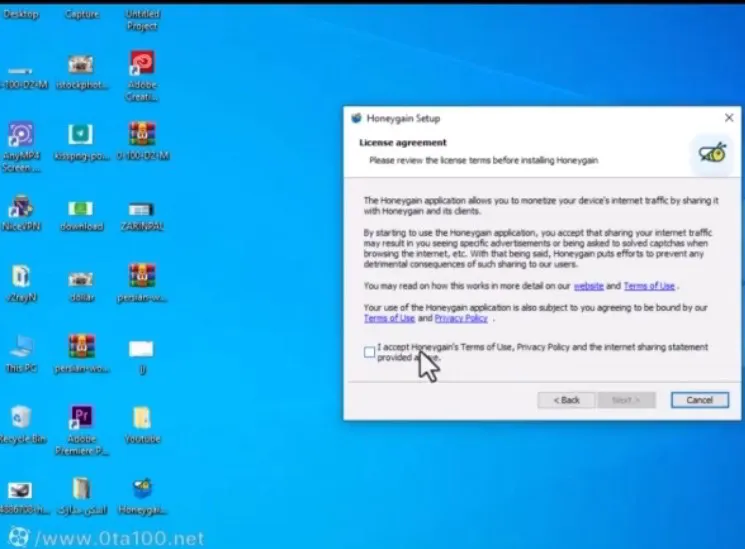Click the Recycle Bin desktop icon

pos(21,417)
